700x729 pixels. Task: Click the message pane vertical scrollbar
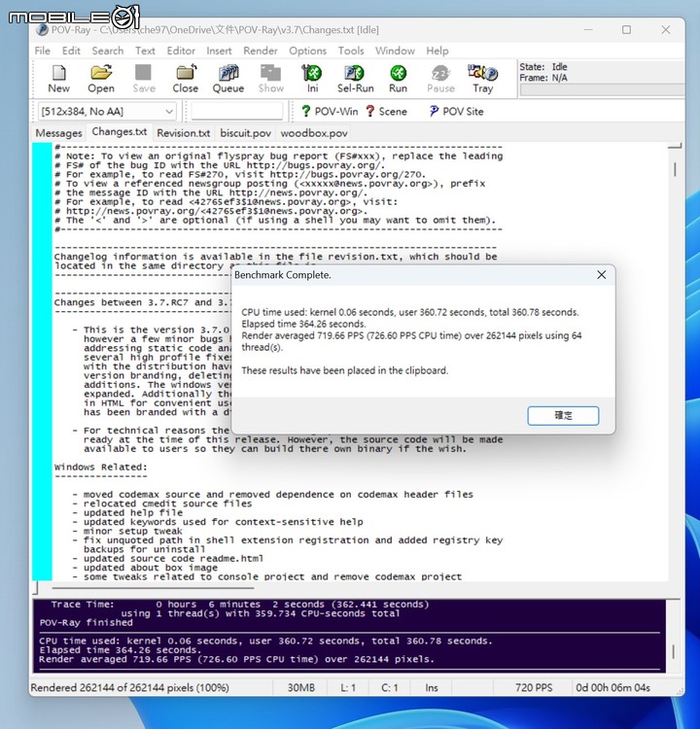coord(673,651)
